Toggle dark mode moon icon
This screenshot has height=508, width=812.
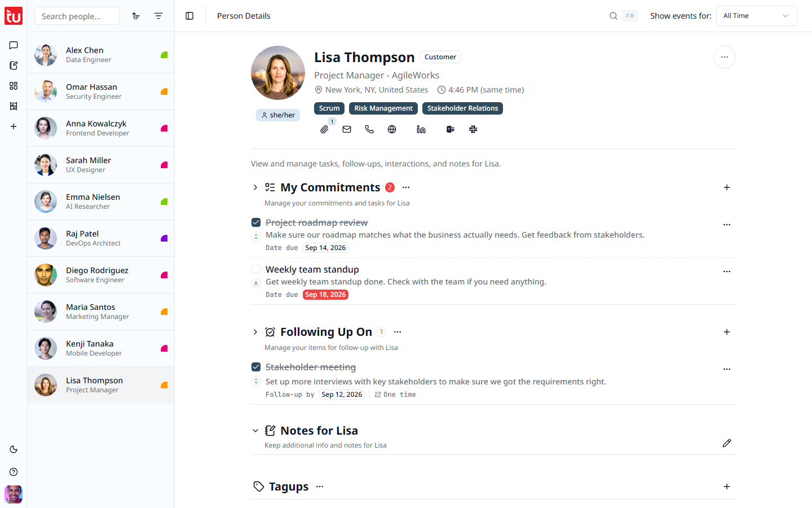tap(14, 449)
